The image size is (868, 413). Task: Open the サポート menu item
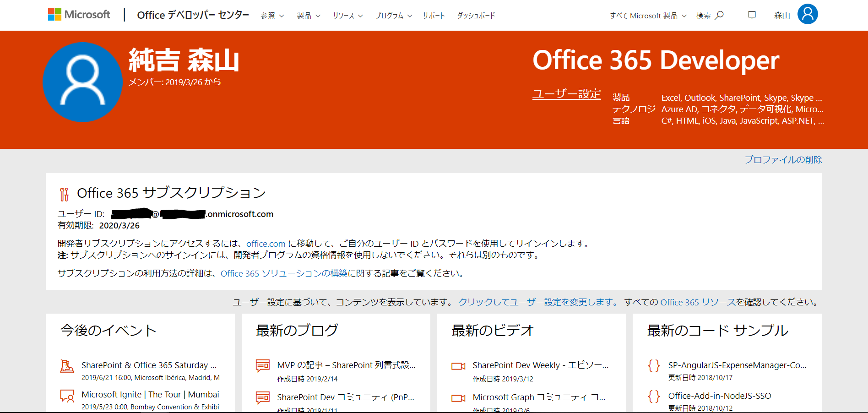434,16
